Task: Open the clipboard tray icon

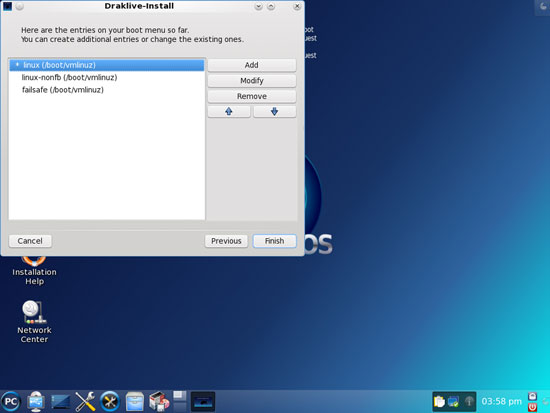Action: click(x=440, y=401)
